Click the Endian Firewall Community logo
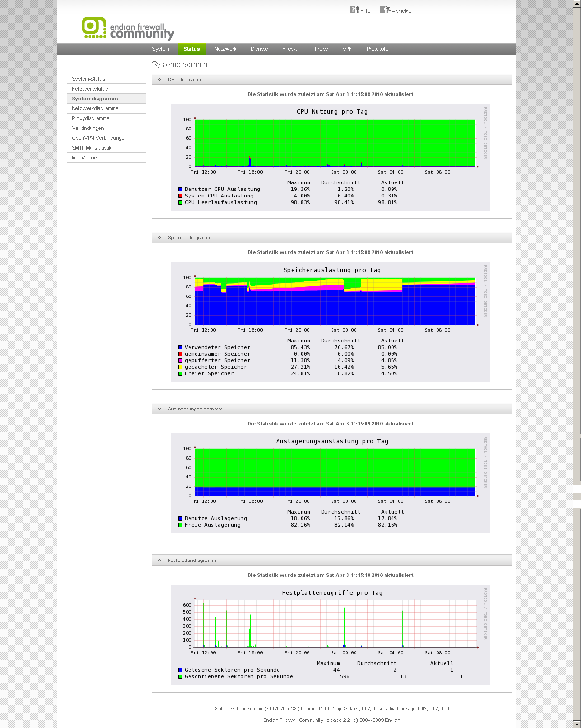The width and height of the screenshot is (581, 728). 128,29
